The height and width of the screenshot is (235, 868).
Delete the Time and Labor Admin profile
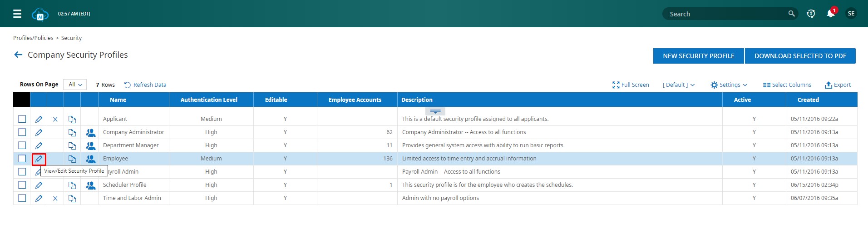tap(55, 199)
